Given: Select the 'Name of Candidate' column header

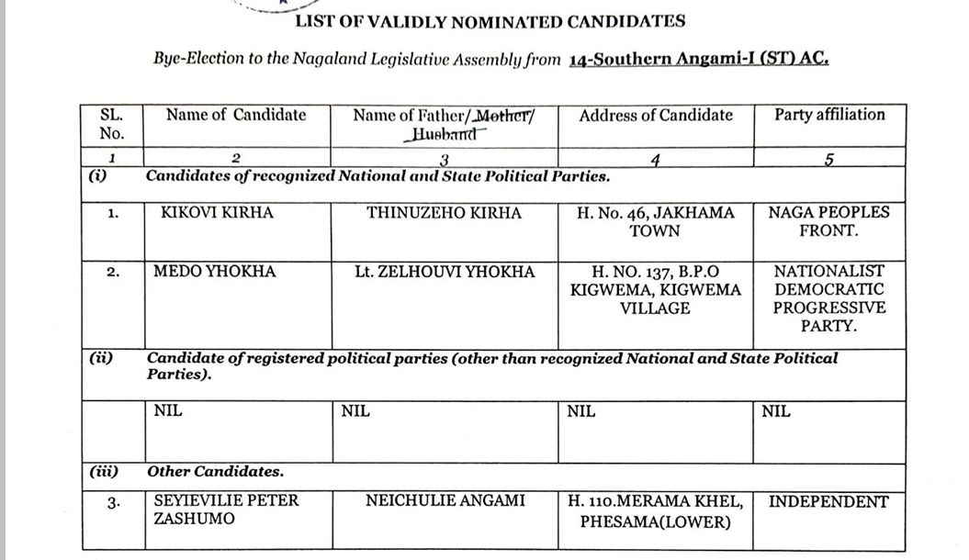Looking at the screenshot, I should 236,116.
